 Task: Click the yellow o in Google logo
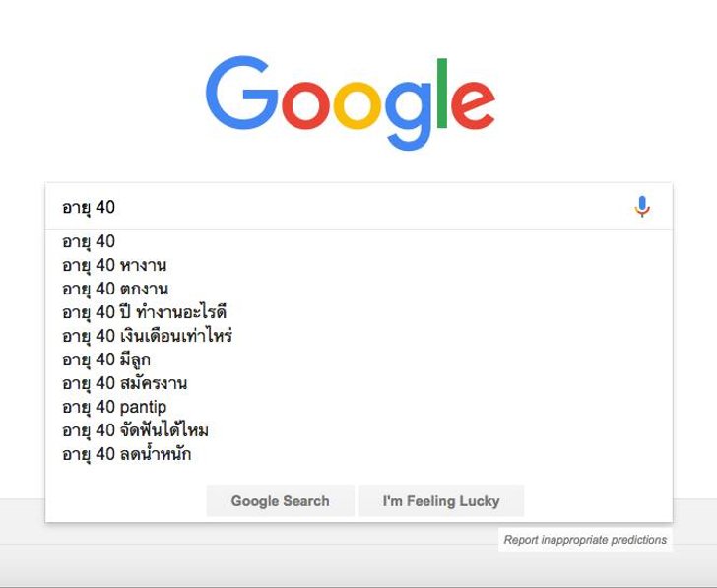tap(358, 105)
